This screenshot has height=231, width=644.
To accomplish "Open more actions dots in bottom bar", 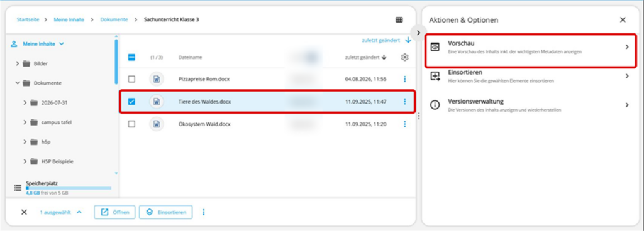I will 203,212.
